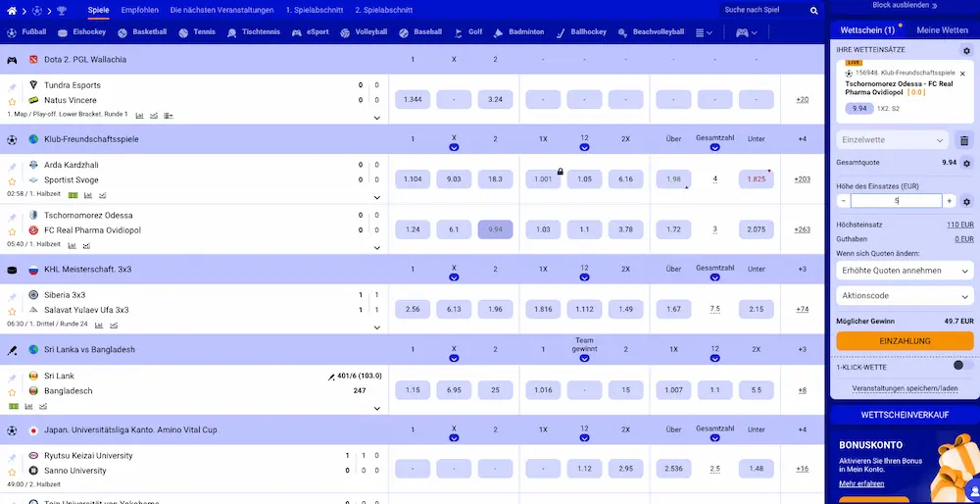Switch to the Empfohlen tab
This screenshot has width=980, height=504.
[139, 10]
